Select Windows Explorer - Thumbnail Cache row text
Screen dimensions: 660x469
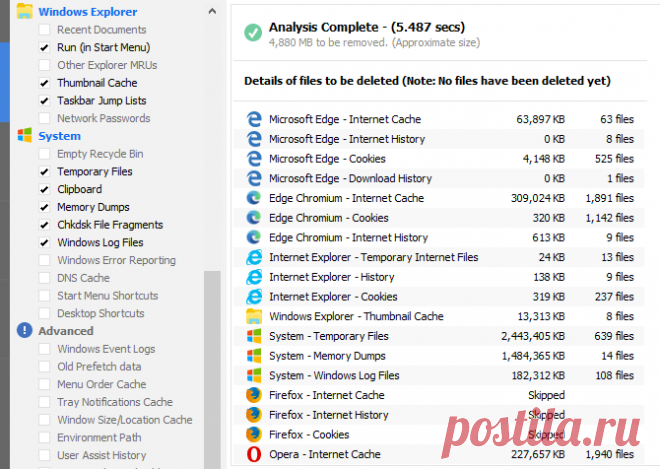pyautogui.click(x=356, y=316)
